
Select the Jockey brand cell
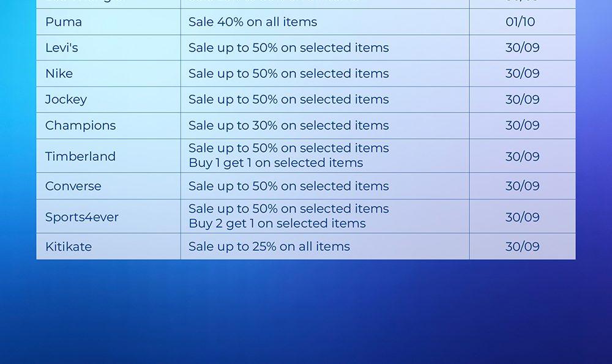click(66, 99)
